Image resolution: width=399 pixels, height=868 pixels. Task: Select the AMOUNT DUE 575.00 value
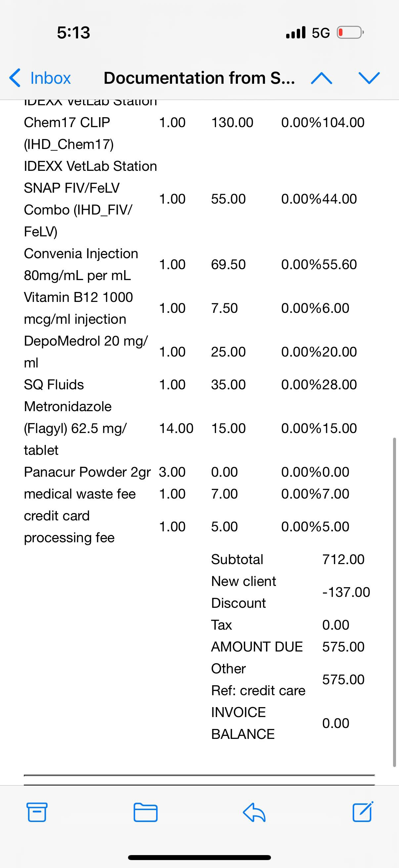343,647
